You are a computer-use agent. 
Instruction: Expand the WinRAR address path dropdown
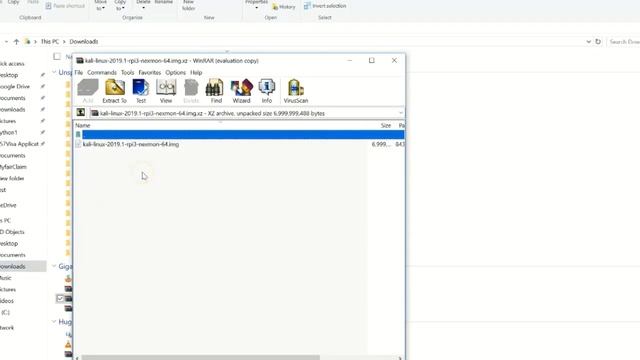point(400,113)
